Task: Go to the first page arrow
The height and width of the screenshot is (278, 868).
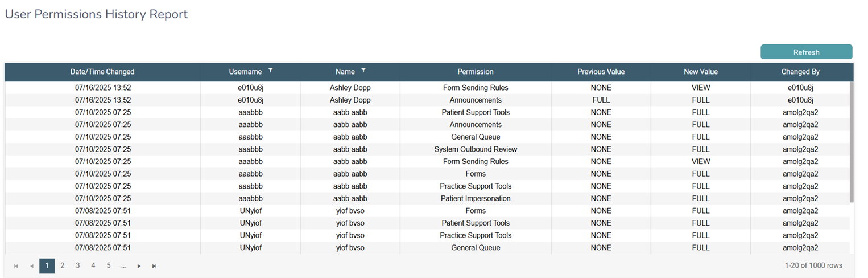Action: (16, 266)
